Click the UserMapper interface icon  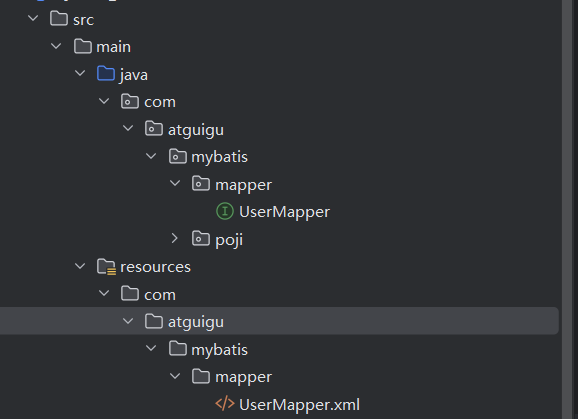(224, 212)
